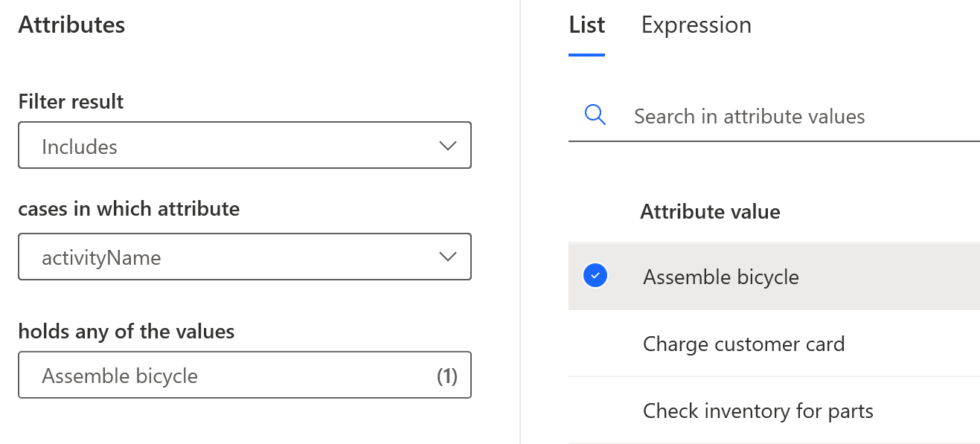This screenshot has height=444, width=980.
Task: Select the Check inventory for parts value
Action: 758,411
